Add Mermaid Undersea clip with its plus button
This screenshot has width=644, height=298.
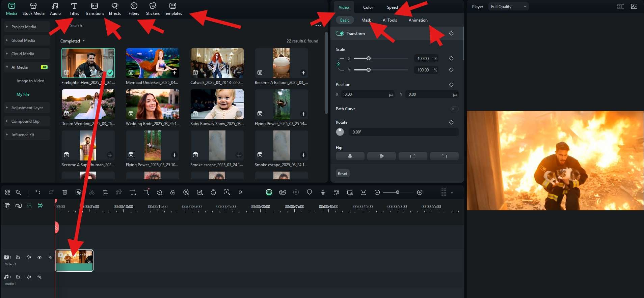[x=175, y=73]
